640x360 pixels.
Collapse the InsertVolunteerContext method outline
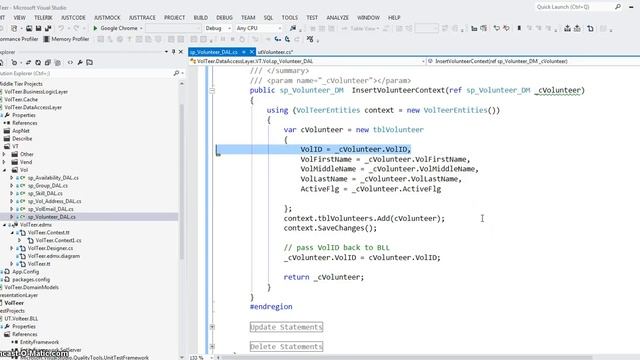click(x=212, y=90)
